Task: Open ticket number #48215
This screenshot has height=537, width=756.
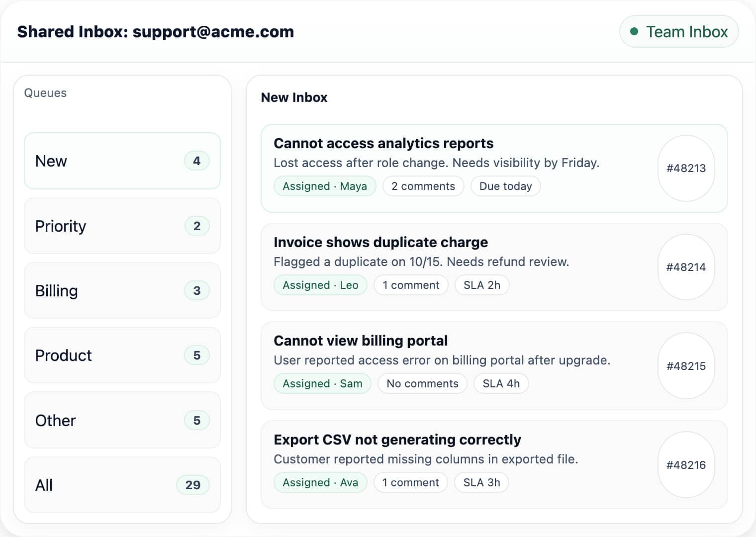Action: pyautogui.click(x=686, y=366)
